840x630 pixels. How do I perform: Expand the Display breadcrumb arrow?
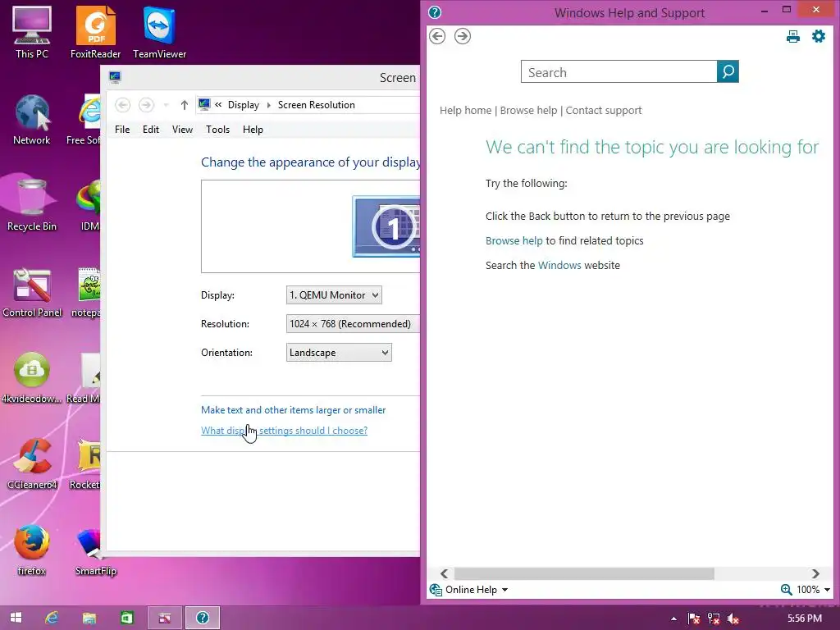pos(268,105)
